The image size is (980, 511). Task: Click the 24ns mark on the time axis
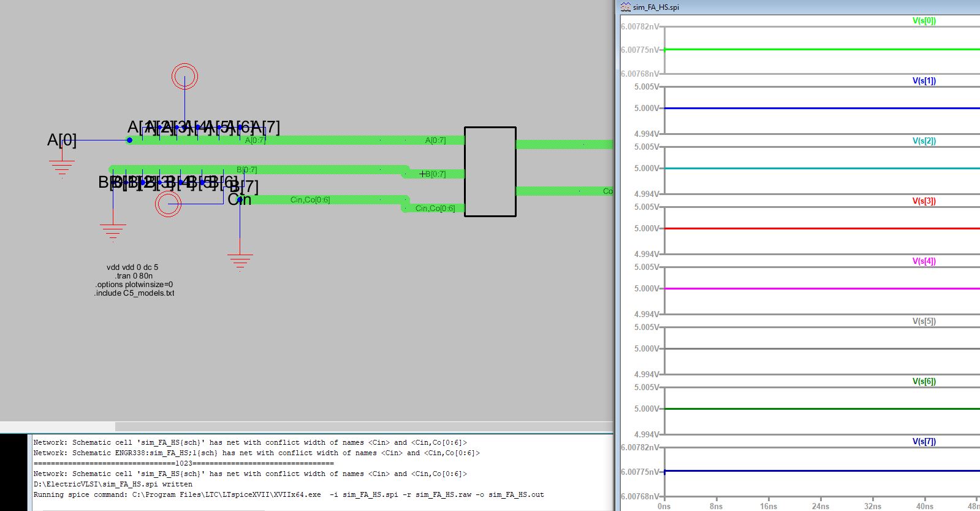[820, 506]
